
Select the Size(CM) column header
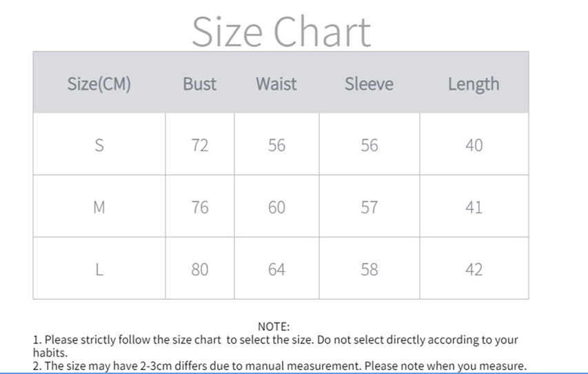[99, 84]
